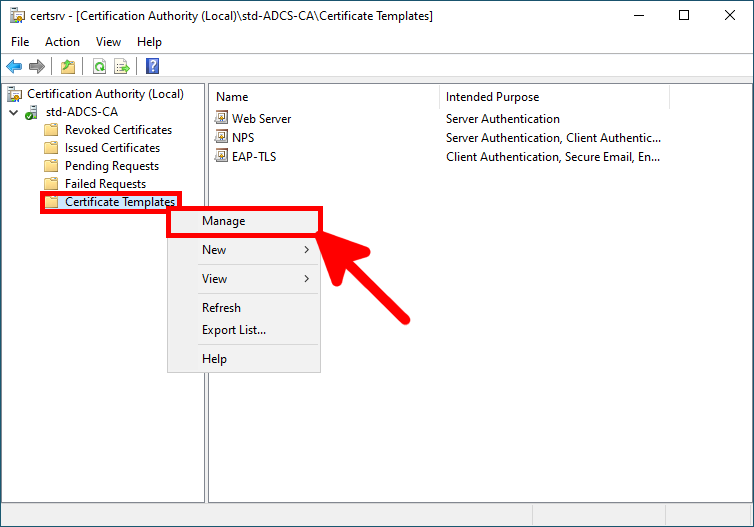
Task: Open the File menu
Action: pyautogui.click(x=20, y=42)
